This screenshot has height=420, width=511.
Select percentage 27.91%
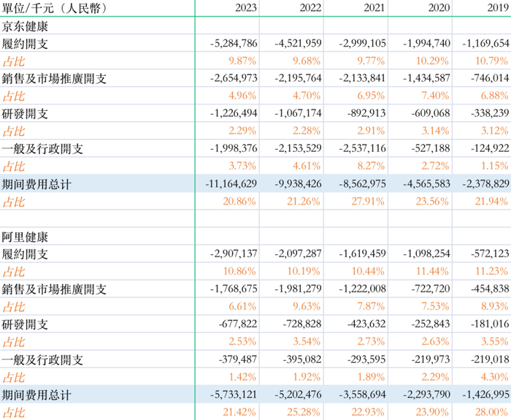click(x=368, y=201)
